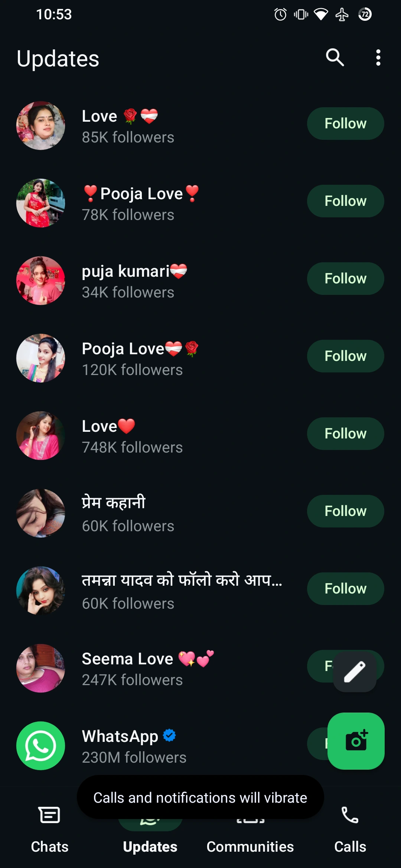Open Pooja Love 78K channel name
The height and width of the screenshot is (868, 401).
(141, 194)
